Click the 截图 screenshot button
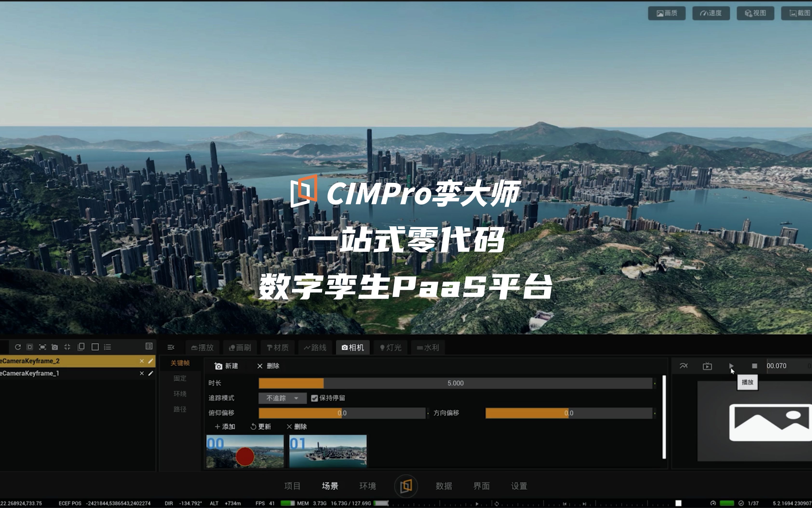Viewport: 812px width, 508px height. pyautogui.click(x=797, y=13)
